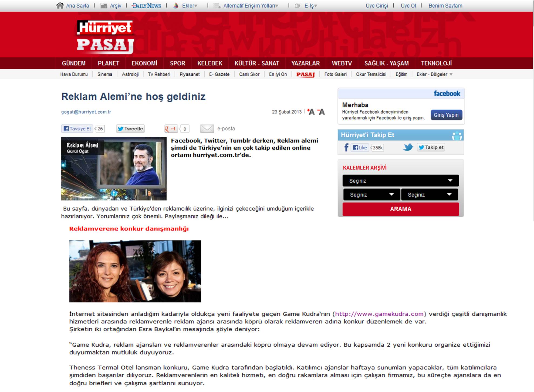This screenshot has width=534, height=392.
Task: Open the En İyi On link
Action: (278, 74)
